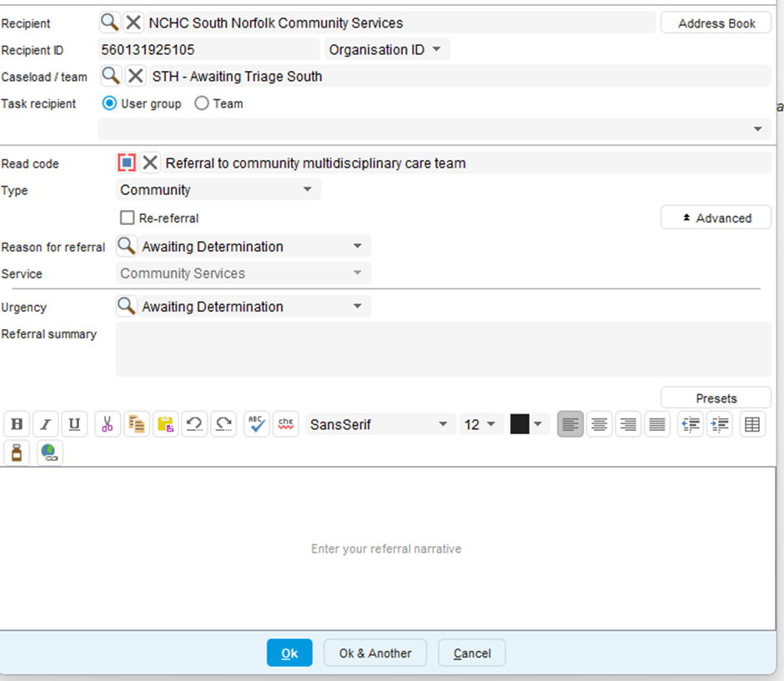Toggle bold formatting in the narrative toolbar
Viewport: 784px width, 681px height.
pyautogui.click(x=17, y=424)
